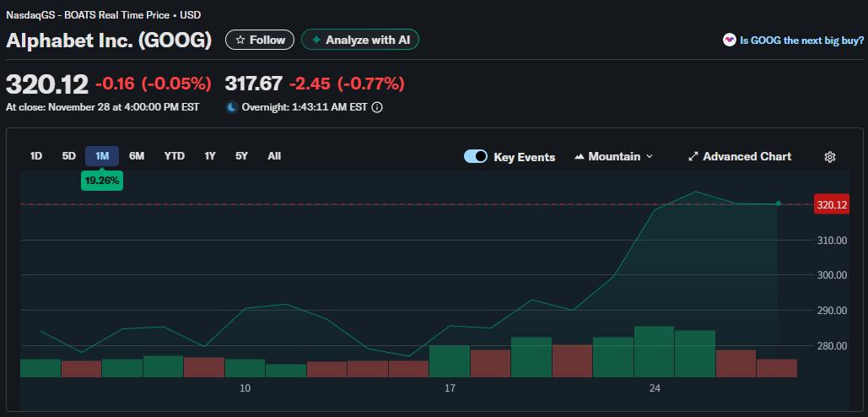Screen dimensions: 868x417
Task: Follow Alphabet Inc. stock
Action: 260,40
